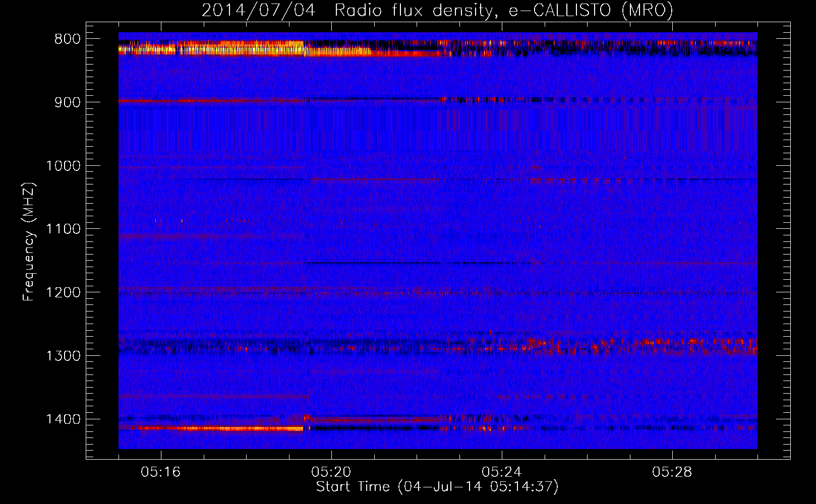The height and width of the screenshot is (504, 816).
Task: Click the 05:16 time tick label
Action: pyautogui.click(x=161, y=472)
